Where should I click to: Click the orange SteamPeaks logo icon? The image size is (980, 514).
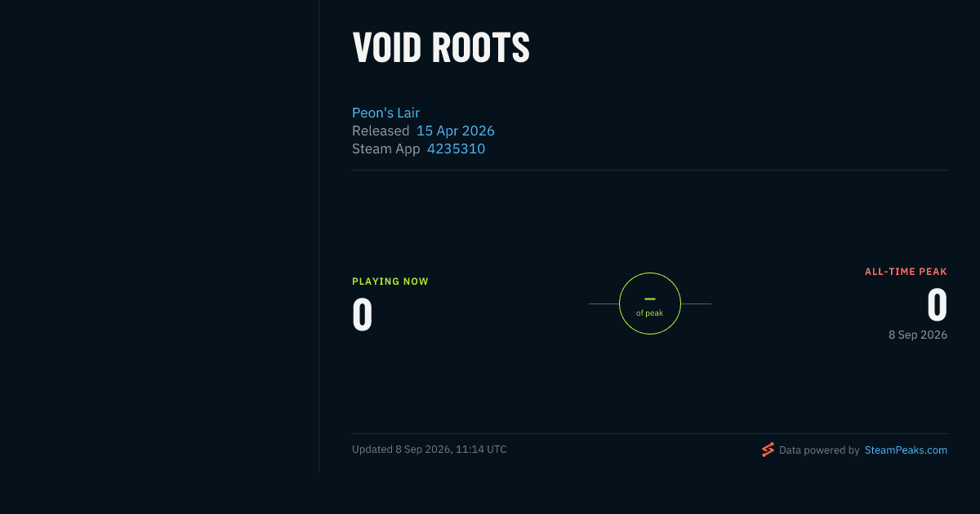click(768, 450)
